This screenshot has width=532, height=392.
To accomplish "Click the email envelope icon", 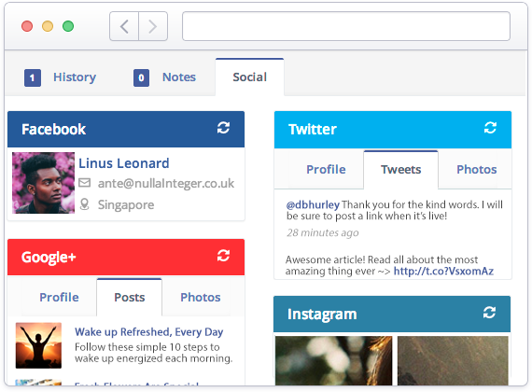I will tap(85, 183).
